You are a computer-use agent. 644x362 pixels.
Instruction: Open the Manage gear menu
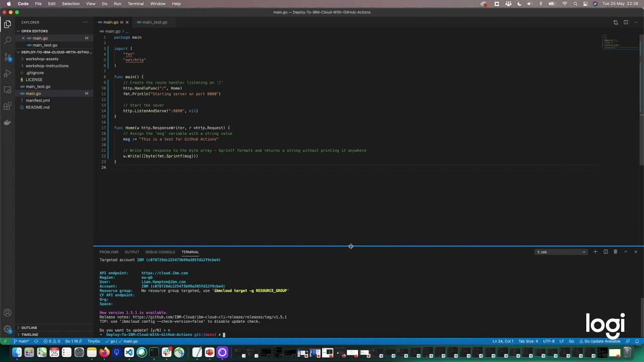tap(8, 329)
